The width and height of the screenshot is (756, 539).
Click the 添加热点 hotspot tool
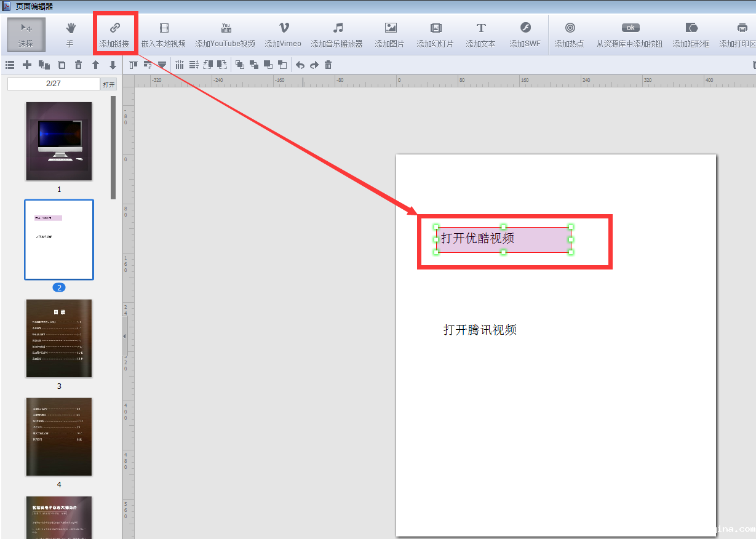(570, 34)
